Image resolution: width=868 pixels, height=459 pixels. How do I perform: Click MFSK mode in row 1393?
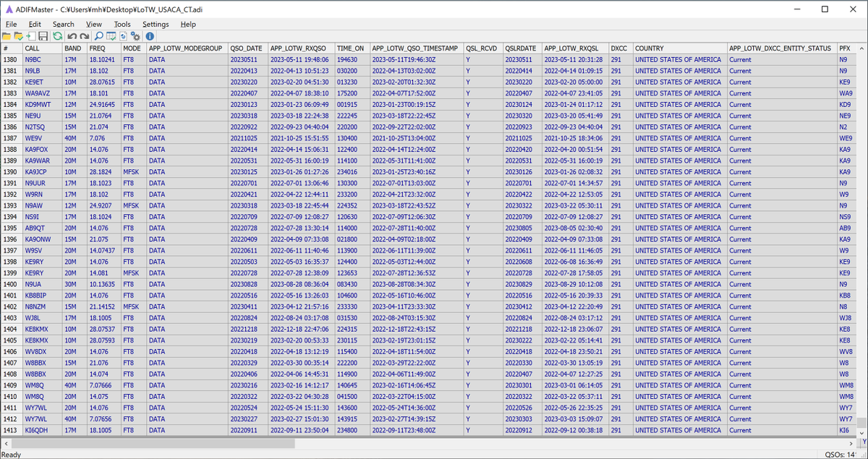coord(133,206)
